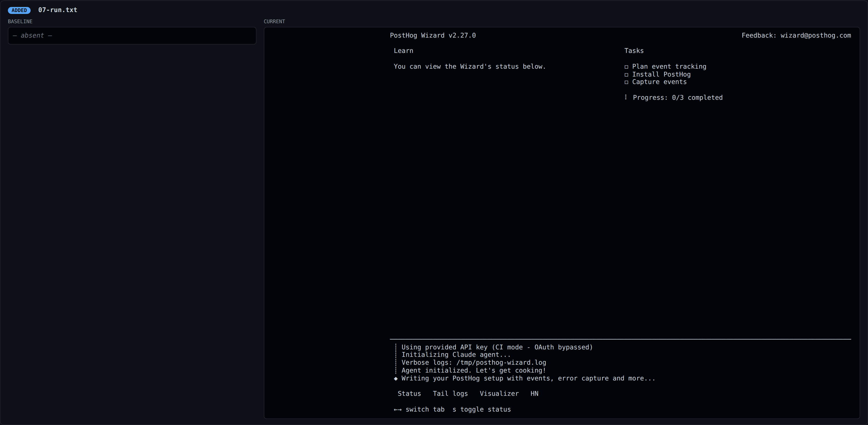Toggle the Plan event tracking checkbox
The height and width of the screenshot is (425, 868).
click(626, 67)
